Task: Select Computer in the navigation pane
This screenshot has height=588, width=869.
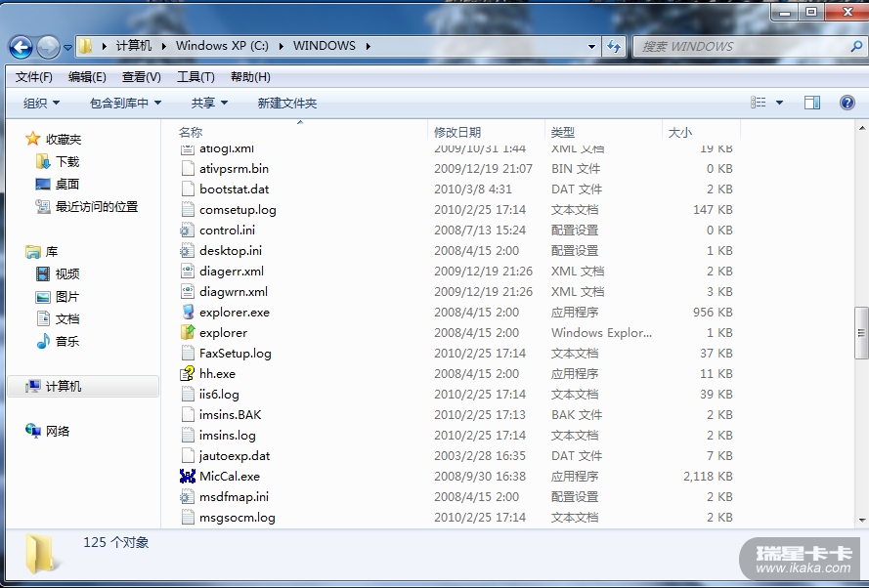Action: click(x=83, y=386)
